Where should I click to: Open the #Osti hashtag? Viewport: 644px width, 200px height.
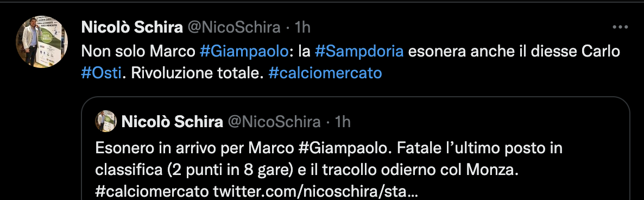click(x=101, y=73)
